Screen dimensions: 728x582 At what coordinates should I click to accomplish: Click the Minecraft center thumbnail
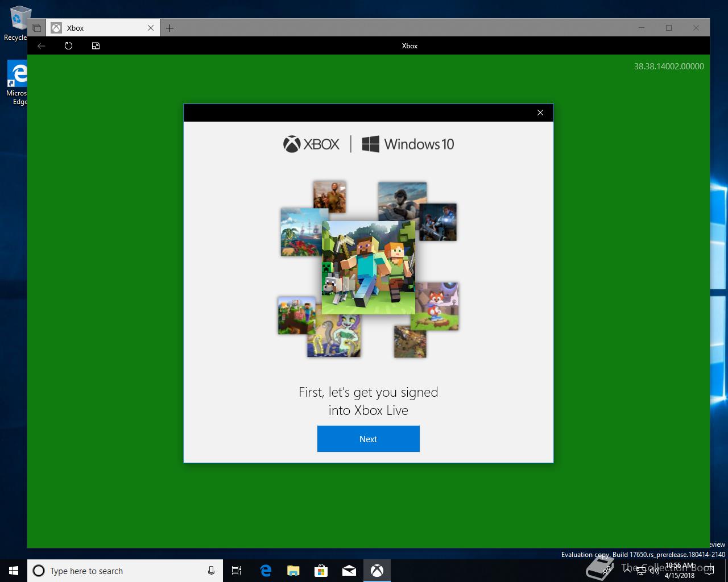coord(369,267)
